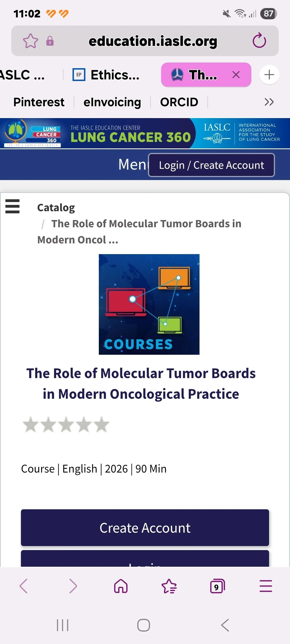Navigate back with the browser arrow
290x644 pixels.
coord(24,586)
